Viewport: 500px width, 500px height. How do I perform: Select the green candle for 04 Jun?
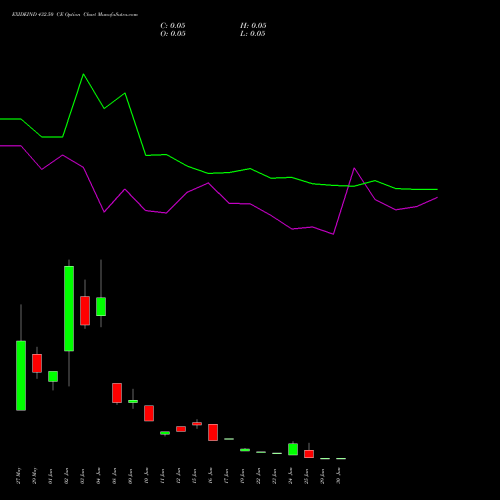(x=101, y=306)
